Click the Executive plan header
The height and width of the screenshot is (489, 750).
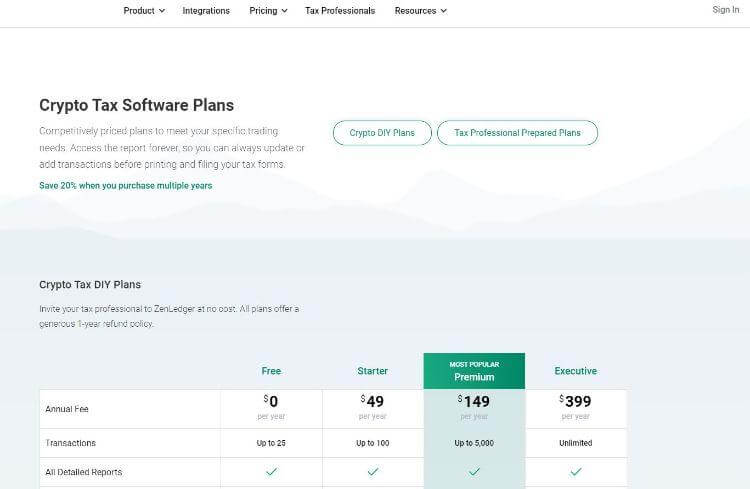coord(575,371)
